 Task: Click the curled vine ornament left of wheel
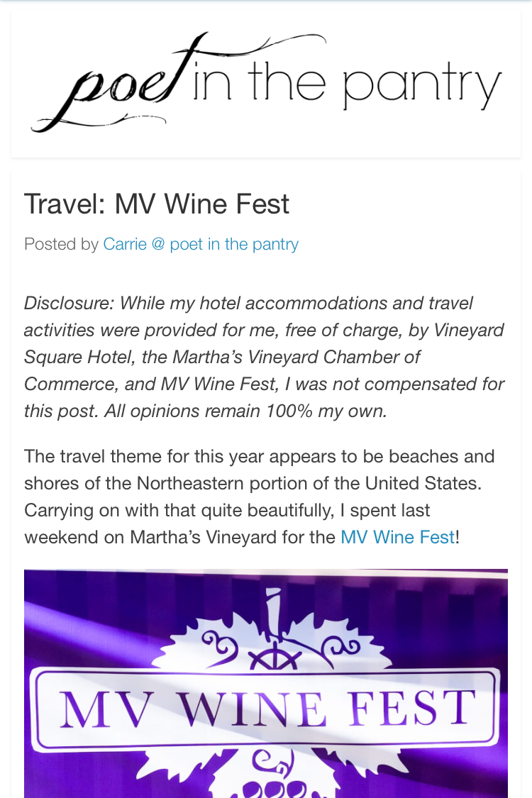pyautogui.click(x=221, y=644)
